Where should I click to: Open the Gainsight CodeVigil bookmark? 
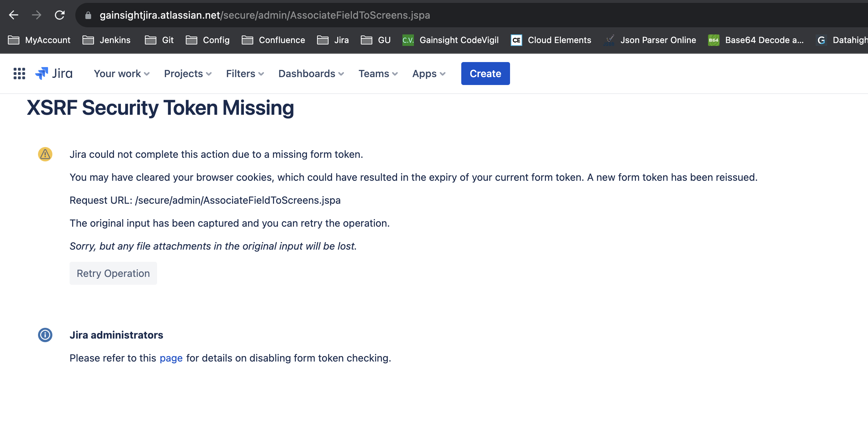[x=450, y=40]
